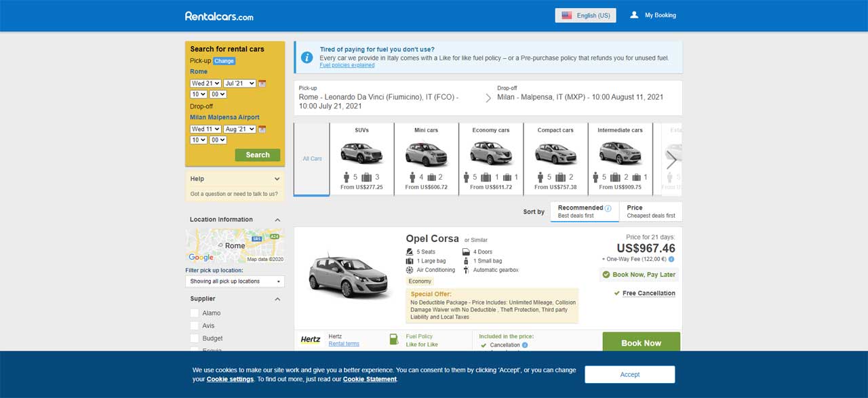Sort by Price cheapest deals first
The image size is (868, 398).
(x=651, y=212)
